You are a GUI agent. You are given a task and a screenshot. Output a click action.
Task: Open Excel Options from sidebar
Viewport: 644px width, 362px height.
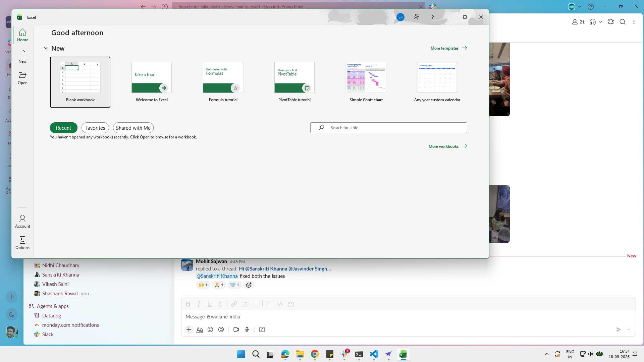[x=22, y=243]
